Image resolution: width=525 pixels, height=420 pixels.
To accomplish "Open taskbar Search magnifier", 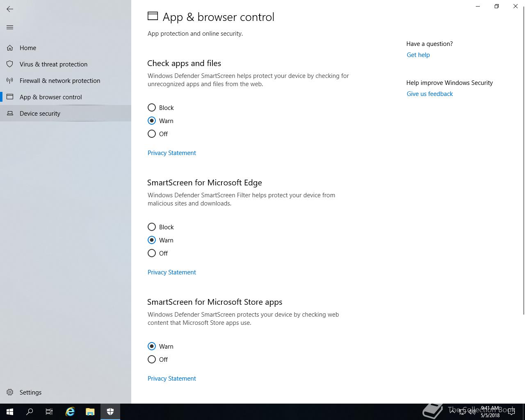I will [x=30, y=412].
